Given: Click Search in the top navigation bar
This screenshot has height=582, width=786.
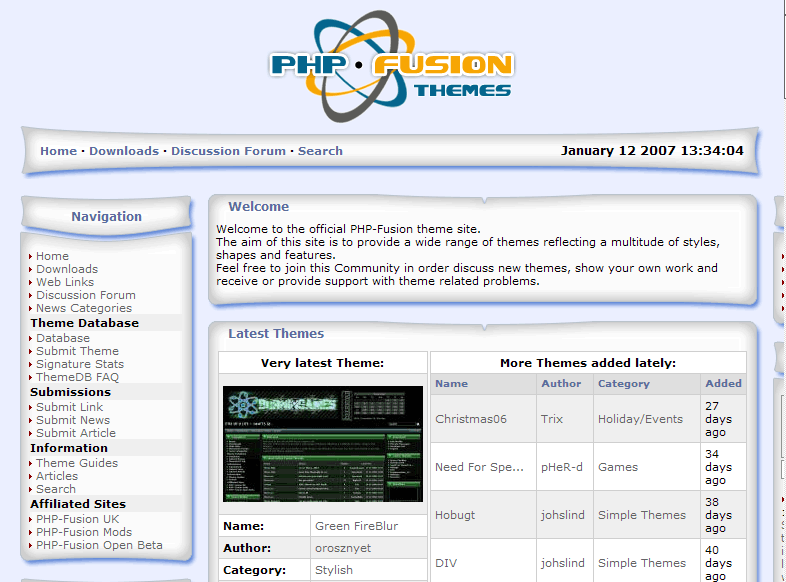Looking at the screenshot, I should (x=320, y=151).
